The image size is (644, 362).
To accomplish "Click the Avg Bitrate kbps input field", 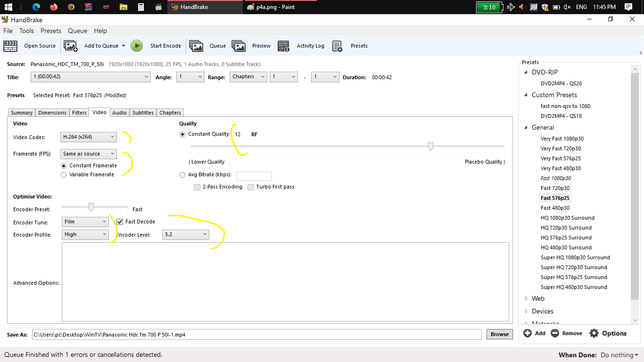I will (254, 176).
